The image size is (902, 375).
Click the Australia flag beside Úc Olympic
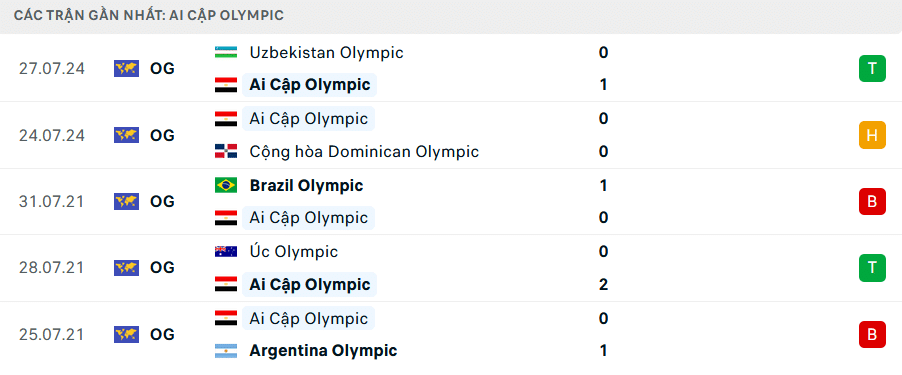[x=226, y=251]
